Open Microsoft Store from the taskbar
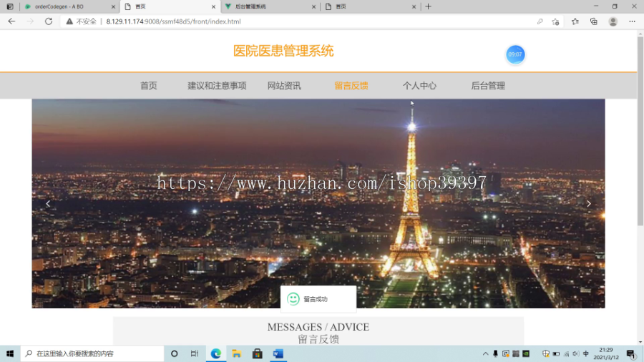The width and height of the screenshot is (644, 362). coord(258,354)
